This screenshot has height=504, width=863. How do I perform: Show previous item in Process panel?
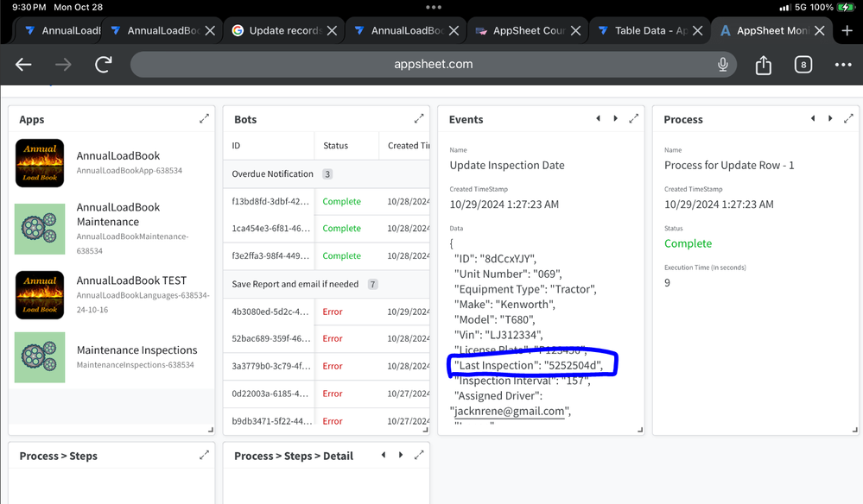tap(813, 119)
